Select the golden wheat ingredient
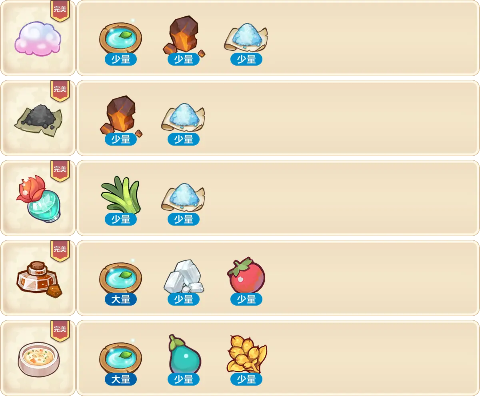 247,354
